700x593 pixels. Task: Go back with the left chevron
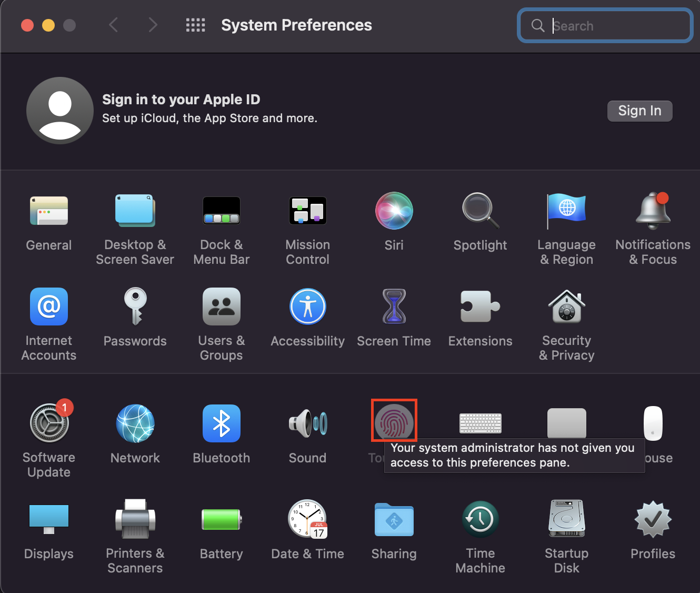click(113, 25)
